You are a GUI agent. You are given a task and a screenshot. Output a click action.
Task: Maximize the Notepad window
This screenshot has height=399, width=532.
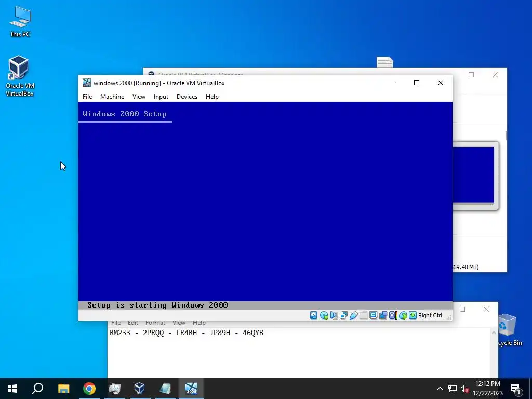[462, 309]
